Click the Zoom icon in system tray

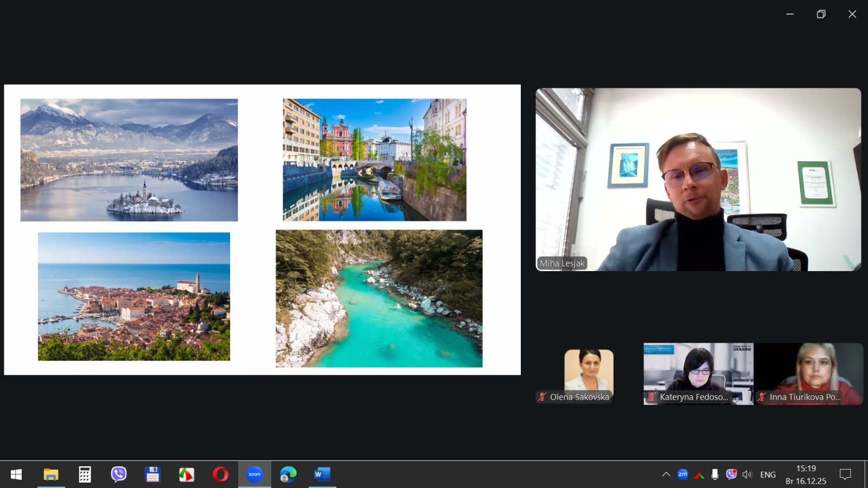(x=682, y=474)
